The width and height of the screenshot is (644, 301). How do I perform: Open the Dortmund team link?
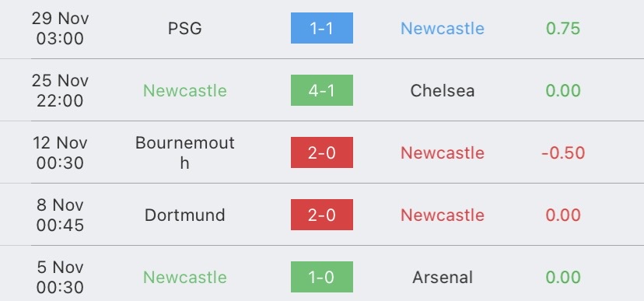point(185,215)
